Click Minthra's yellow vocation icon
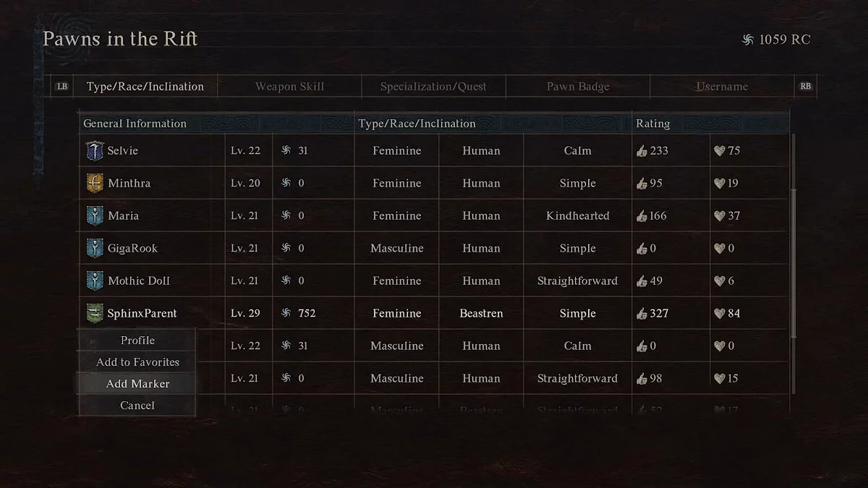The height and width of the screenshot is (488, 868). point(95,183)
